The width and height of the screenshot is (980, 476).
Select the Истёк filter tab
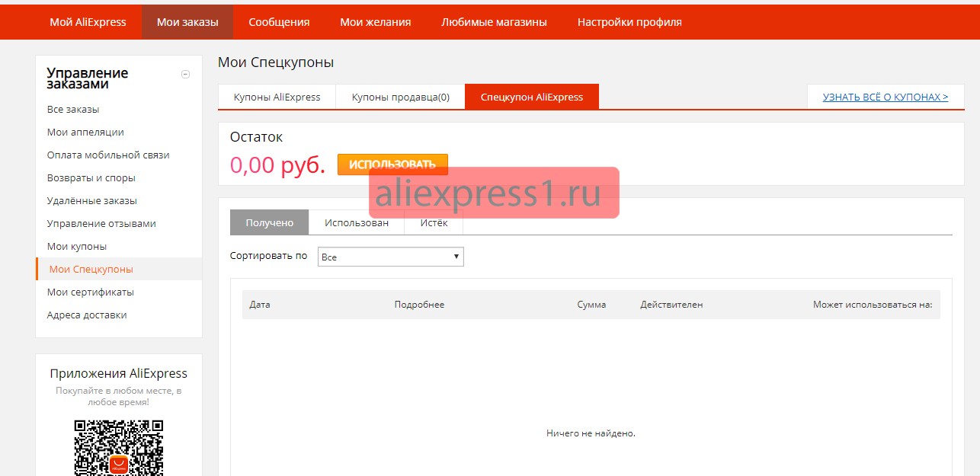[434, 222]
